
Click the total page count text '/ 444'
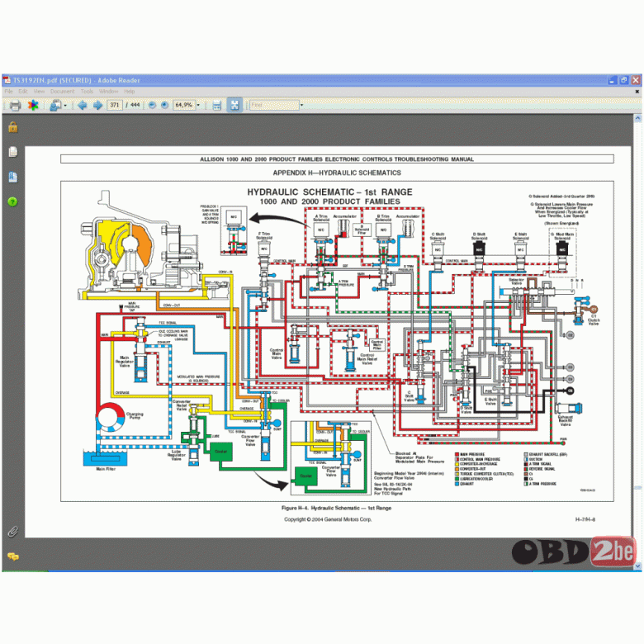click(x=133, y=105)
